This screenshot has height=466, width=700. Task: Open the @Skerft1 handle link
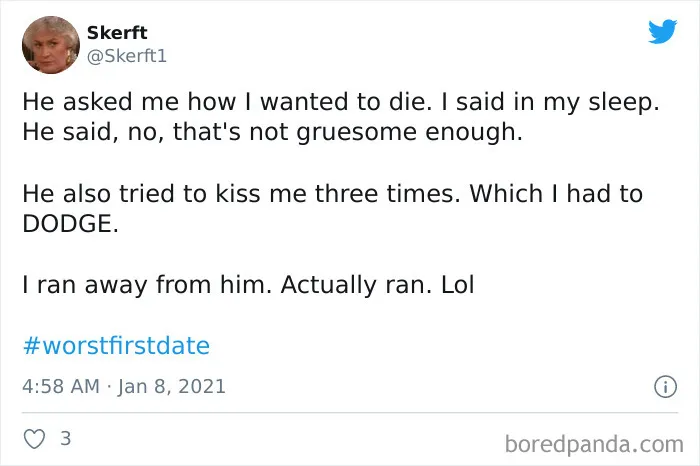pos(127,56)
